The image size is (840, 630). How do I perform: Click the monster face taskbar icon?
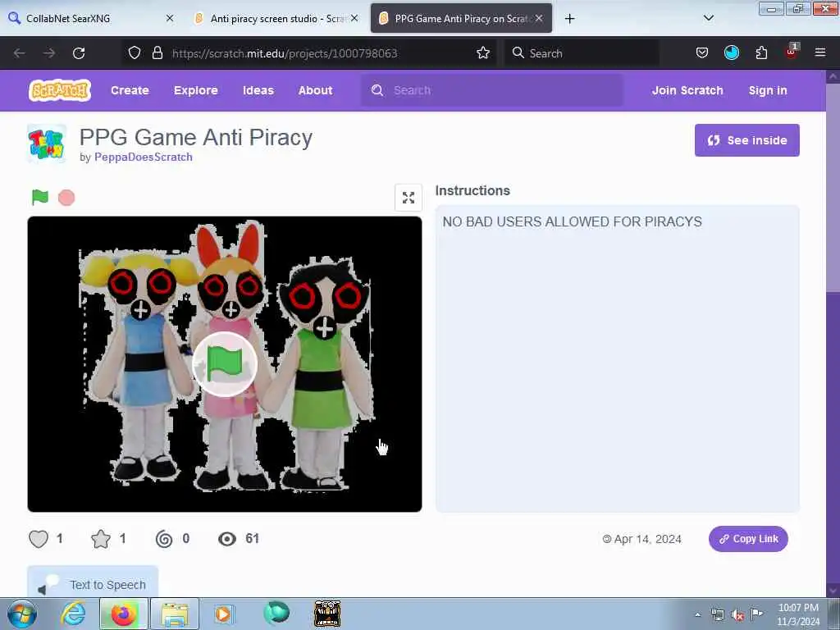coord(327,614)
